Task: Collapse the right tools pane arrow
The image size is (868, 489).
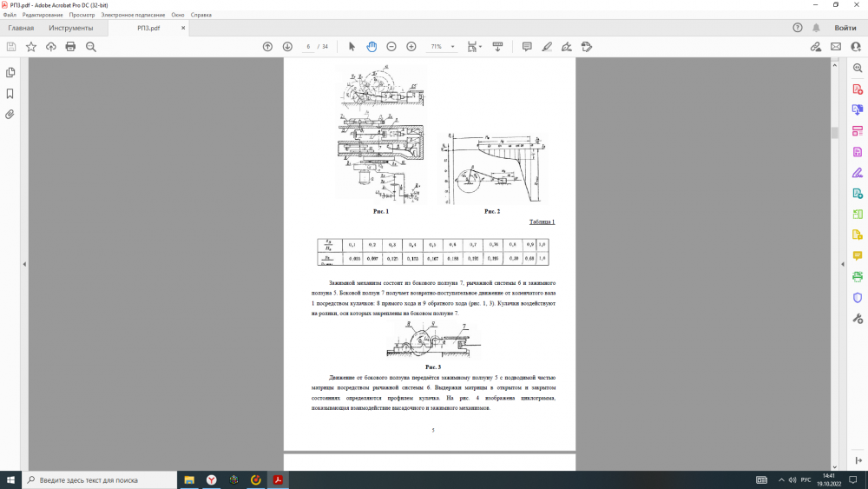Action: 843,264
